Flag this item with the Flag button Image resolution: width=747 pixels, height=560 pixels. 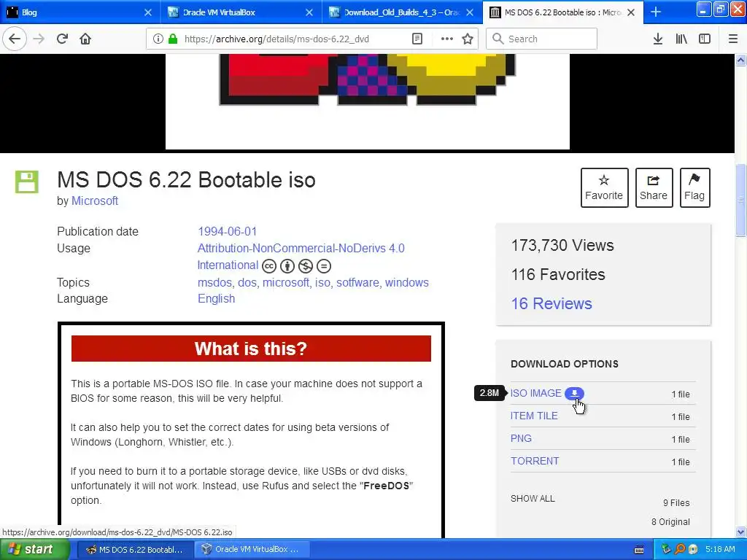point(694,187)
